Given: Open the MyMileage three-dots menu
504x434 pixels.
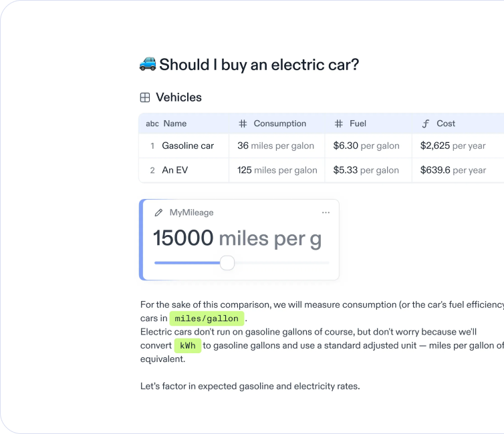Looking at the screenshot, I should click(x=326, y=212).
